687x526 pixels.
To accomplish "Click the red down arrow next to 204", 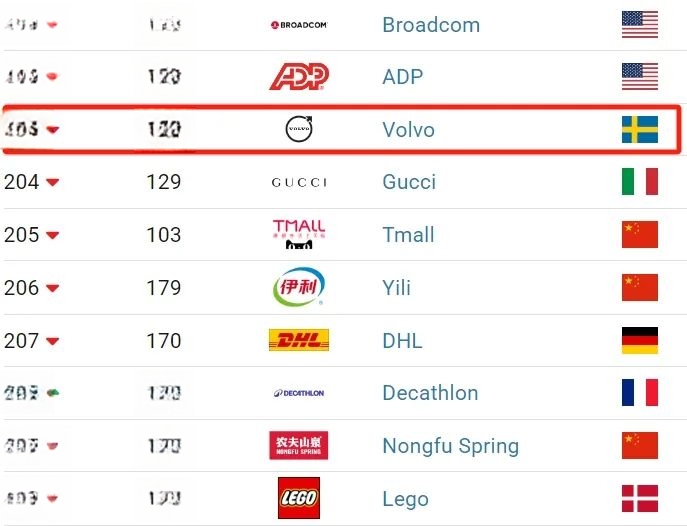I will click(x=53, y=182).
